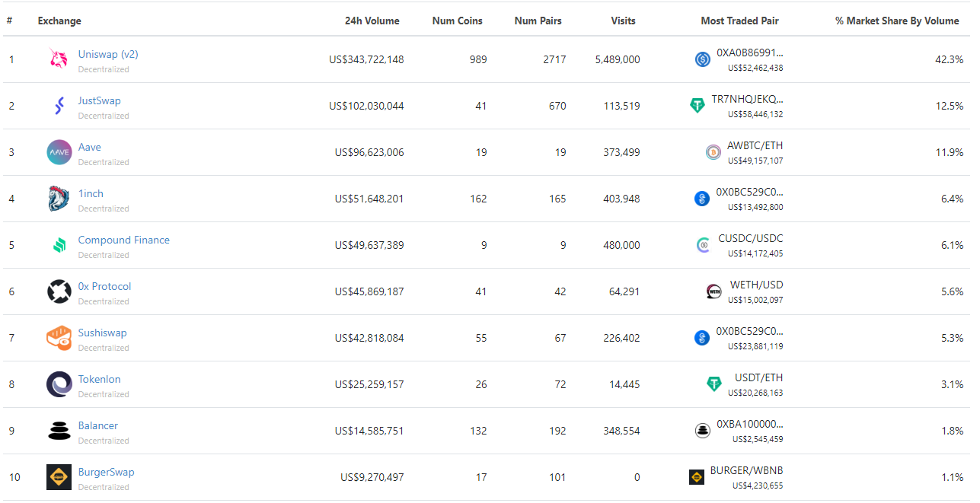
Task: Sort table by Visits header
Action: 623,21
